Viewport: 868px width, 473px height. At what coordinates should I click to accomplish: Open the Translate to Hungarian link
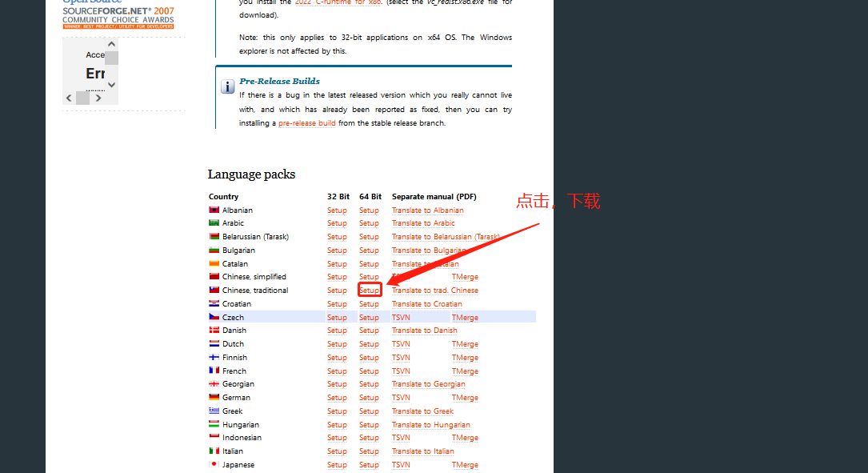click(x=431, y=425)
